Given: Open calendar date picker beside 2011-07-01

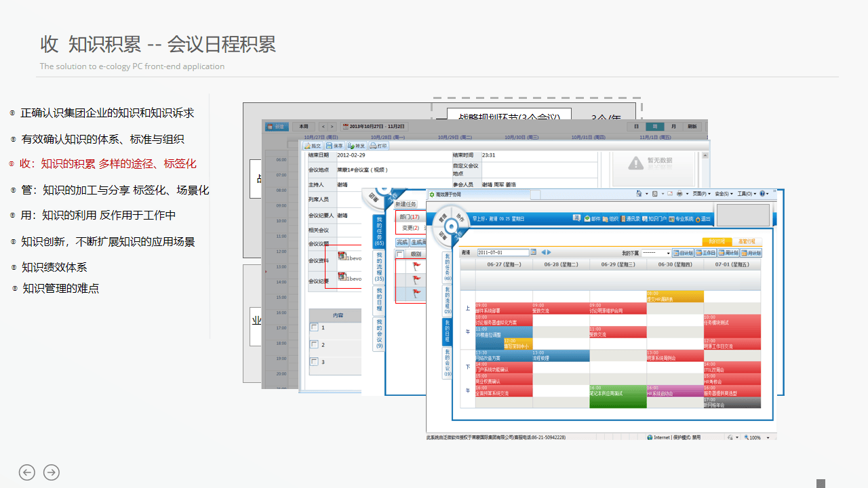Looking at the screenshot, I should coord(533,252).
